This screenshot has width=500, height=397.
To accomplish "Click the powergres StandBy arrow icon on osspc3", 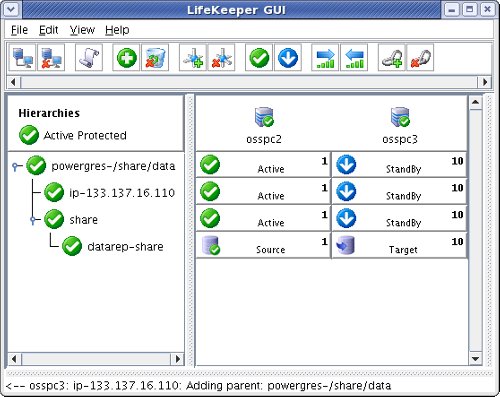I will point(346,165).
